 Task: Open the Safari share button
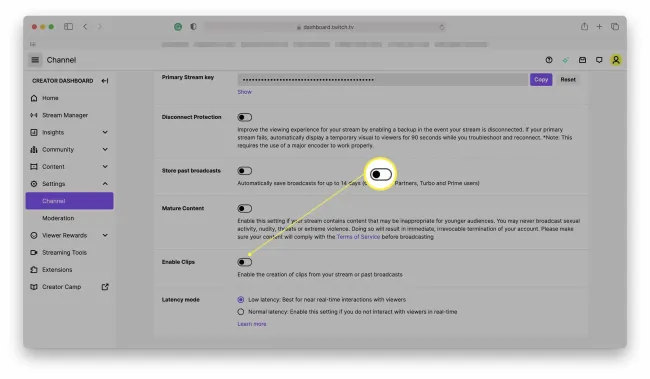click(584, 27)
